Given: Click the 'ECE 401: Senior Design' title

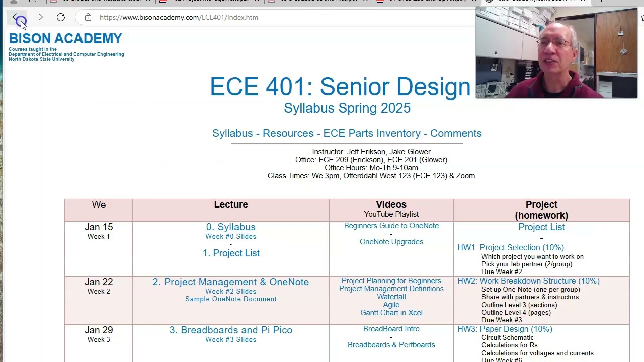Looking at the screenshot, I should coord(340,87).
